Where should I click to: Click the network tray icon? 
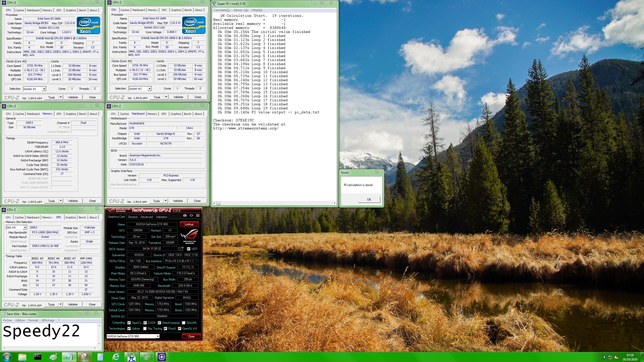point(610,357)
